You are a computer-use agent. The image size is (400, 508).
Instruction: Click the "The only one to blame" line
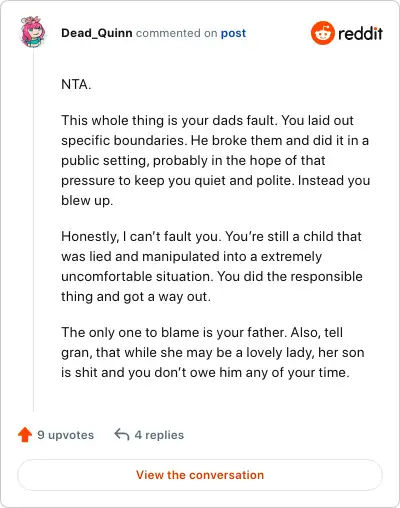pyautogui.click(x=202, y=332)
